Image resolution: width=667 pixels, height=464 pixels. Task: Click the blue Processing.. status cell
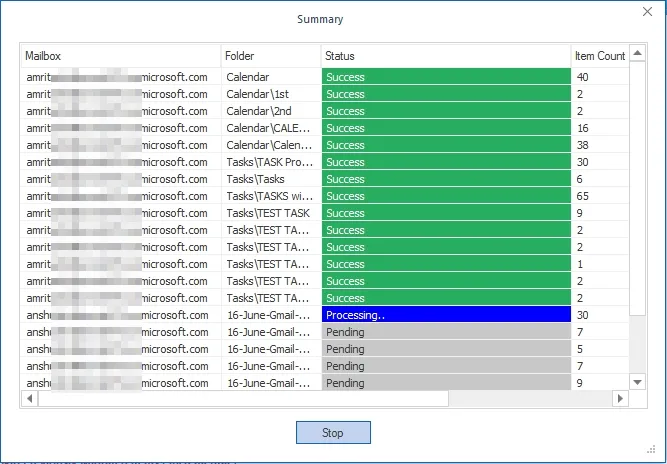[x=446, y=315]
